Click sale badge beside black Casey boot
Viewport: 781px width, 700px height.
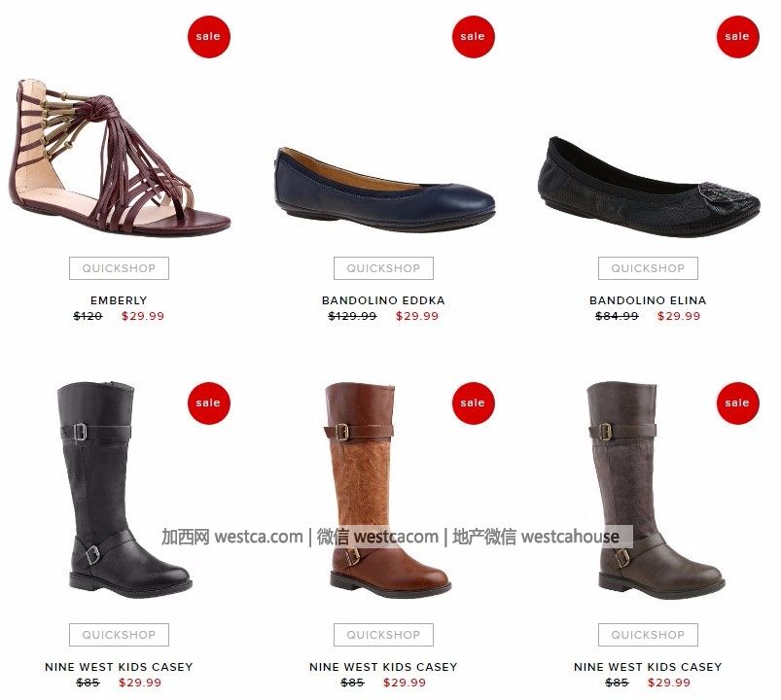point(209,403)
